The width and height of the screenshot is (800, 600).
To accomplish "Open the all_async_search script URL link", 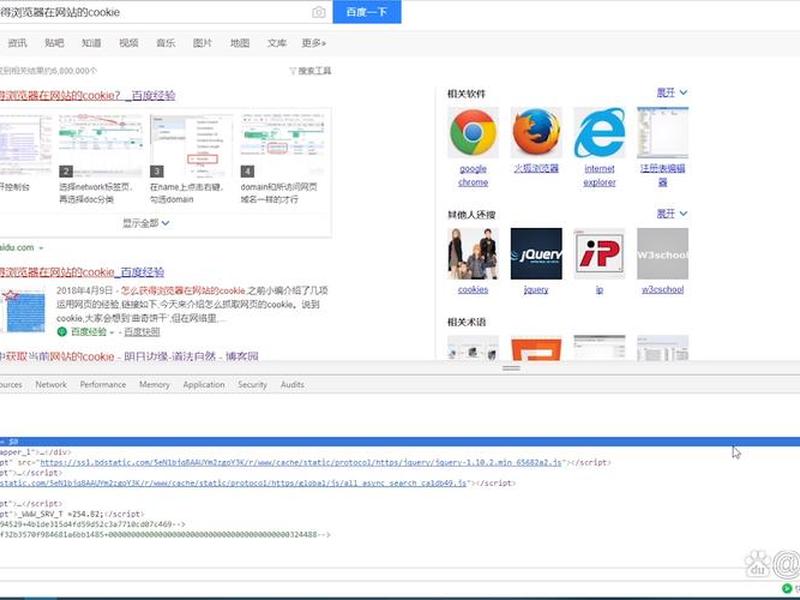I will click(233, 483).
